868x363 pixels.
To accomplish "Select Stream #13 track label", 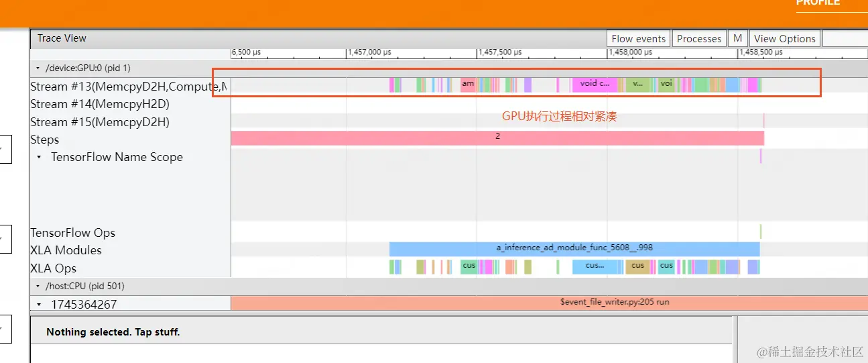I will pos(128,86).
